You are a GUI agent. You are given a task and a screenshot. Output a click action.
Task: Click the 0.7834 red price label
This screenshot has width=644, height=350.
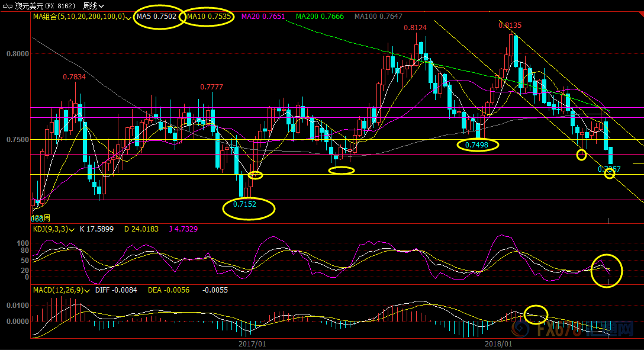pos(74,77)
